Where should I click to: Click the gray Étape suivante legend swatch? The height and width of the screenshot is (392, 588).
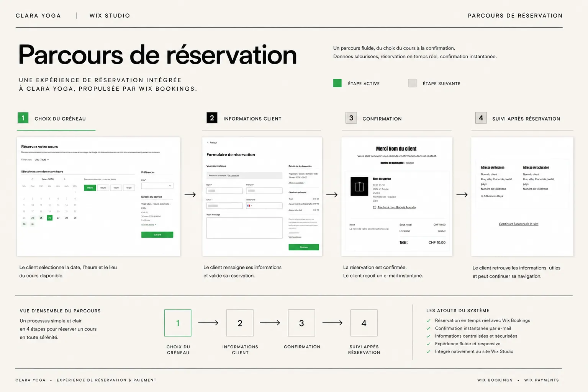412,83
